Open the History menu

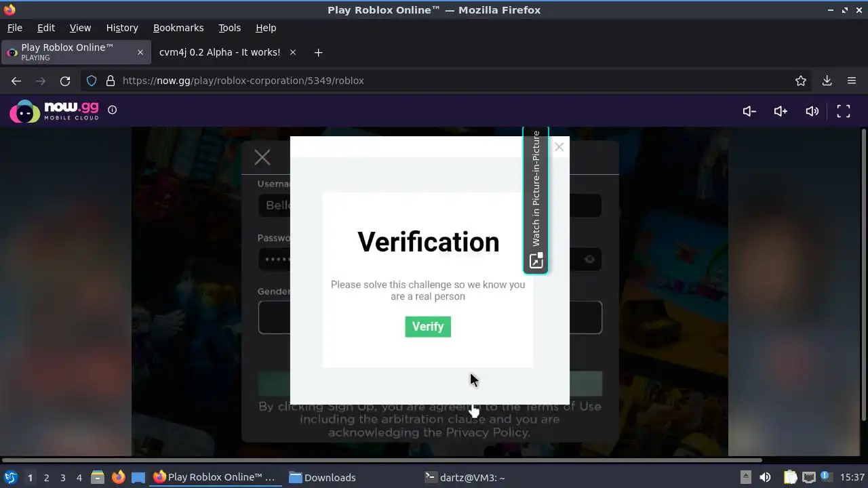(122, 28)
